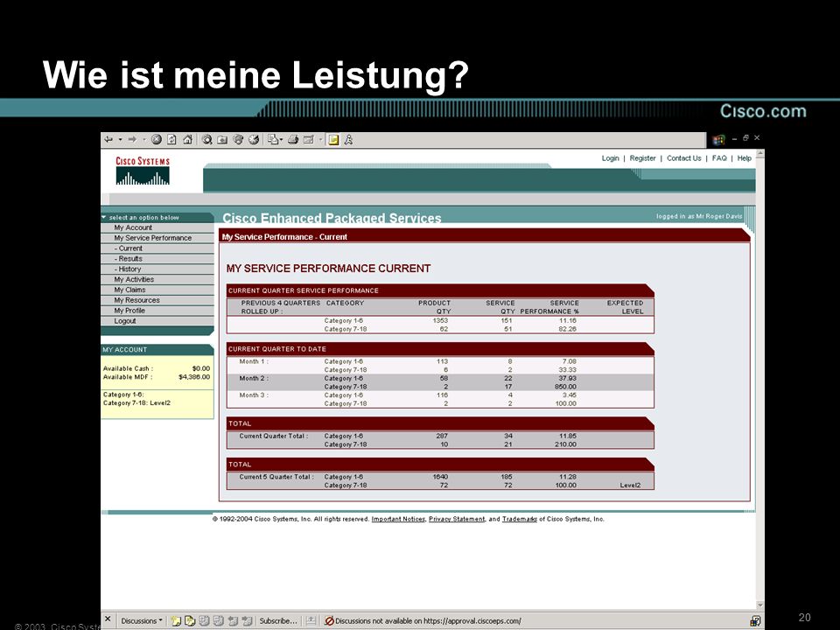The width and height of the screenshot is (840, 630).
Task: Click Expand all Discussions icon
Action: coord(204,621)
